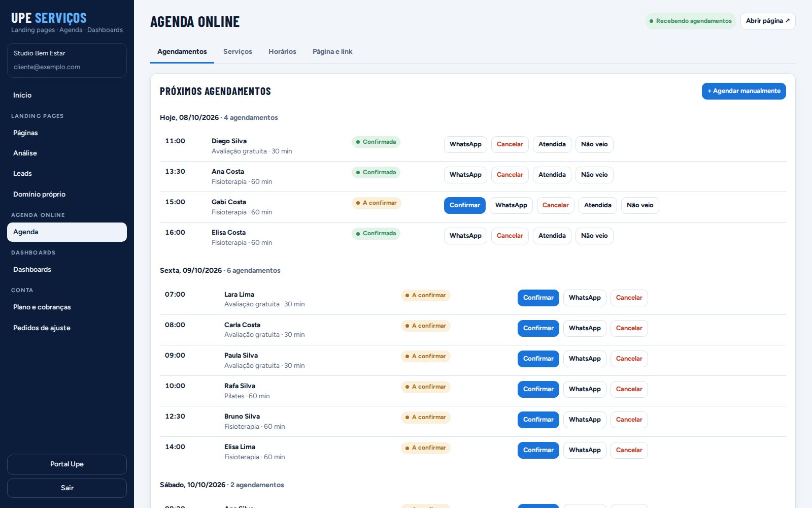The width and height of the screenshot is (812, 508).
Task: Mark Ana Costa as Atendida
Action: (552, 175)
